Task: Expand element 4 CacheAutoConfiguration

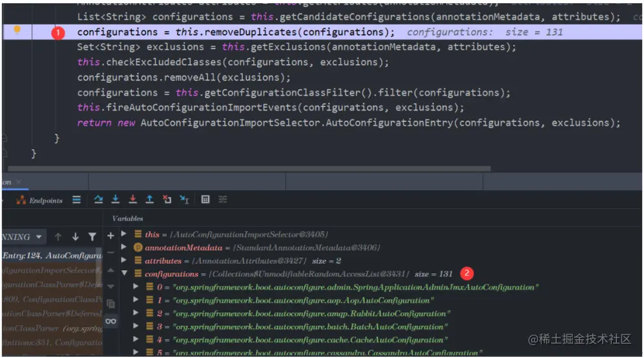Action: tap(136, 339)
